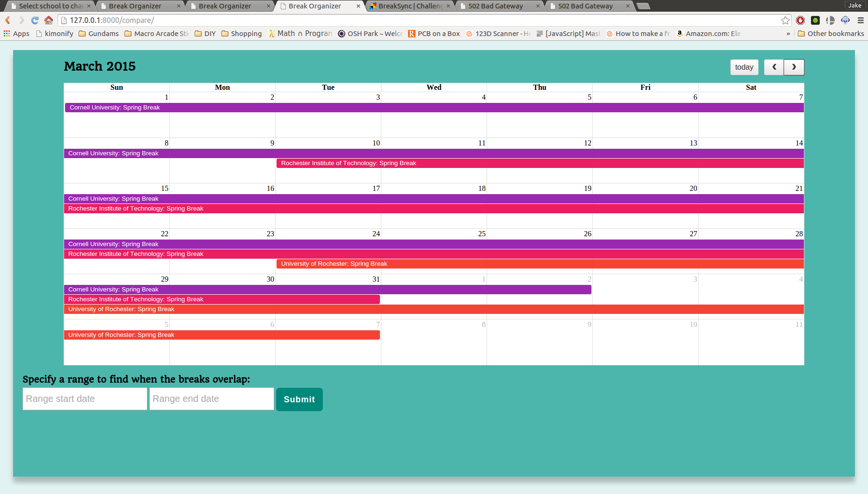Open the kimonify bookmark

[55, 34]
